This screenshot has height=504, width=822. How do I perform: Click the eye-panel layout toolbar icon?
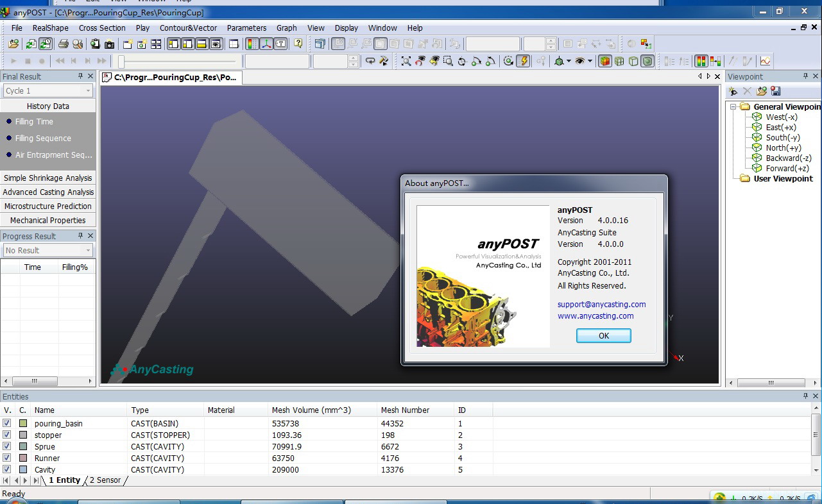pyautogui.click(x=216, y=44)
